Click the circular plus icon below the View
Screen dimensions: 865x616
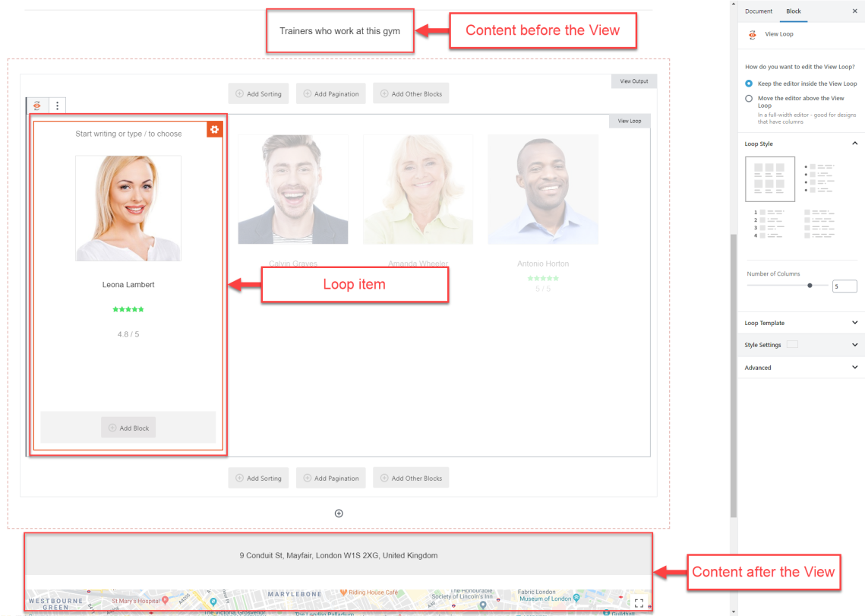coord(339,513)
